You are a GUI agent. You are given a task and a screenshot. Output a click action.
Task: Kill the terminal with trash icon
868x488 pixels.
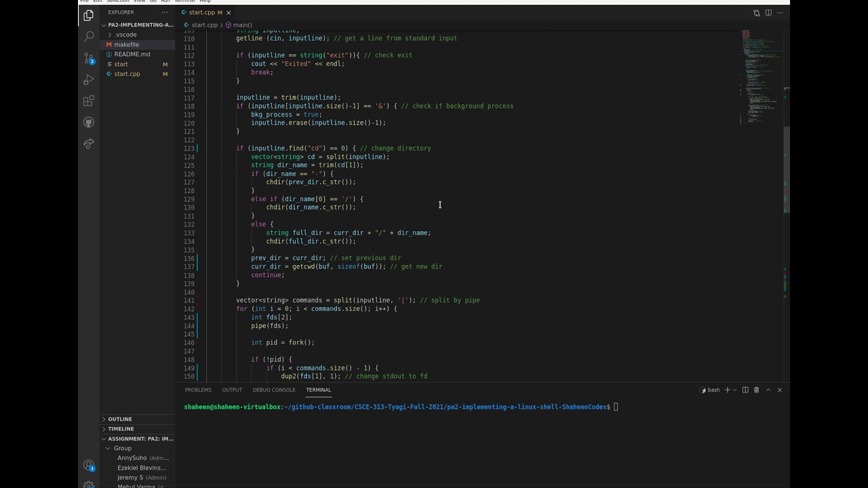point(756,390)
